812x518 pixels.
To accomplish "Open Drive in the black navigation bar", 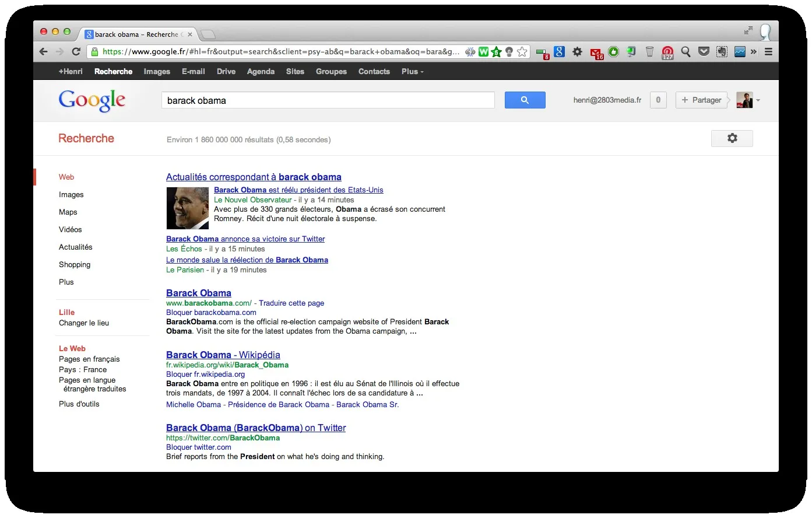I will click(226, 72).
